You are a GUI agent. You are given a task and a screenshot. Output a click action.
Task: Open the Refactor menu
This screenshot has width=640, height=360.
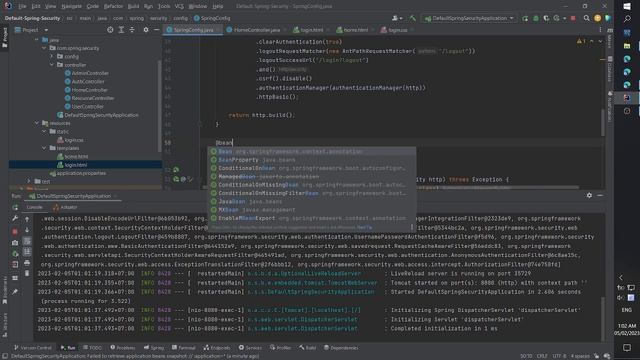(113, 6)
